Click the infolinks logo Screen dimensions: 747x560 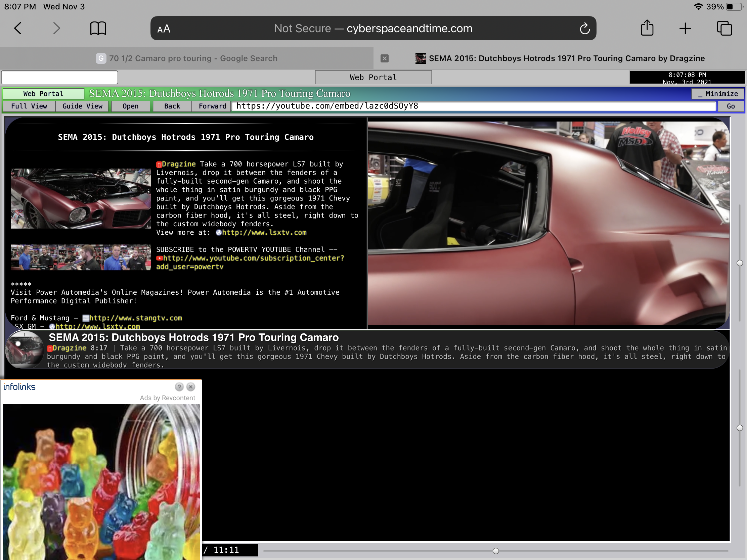pyautogui.click(x=19, y=387)
